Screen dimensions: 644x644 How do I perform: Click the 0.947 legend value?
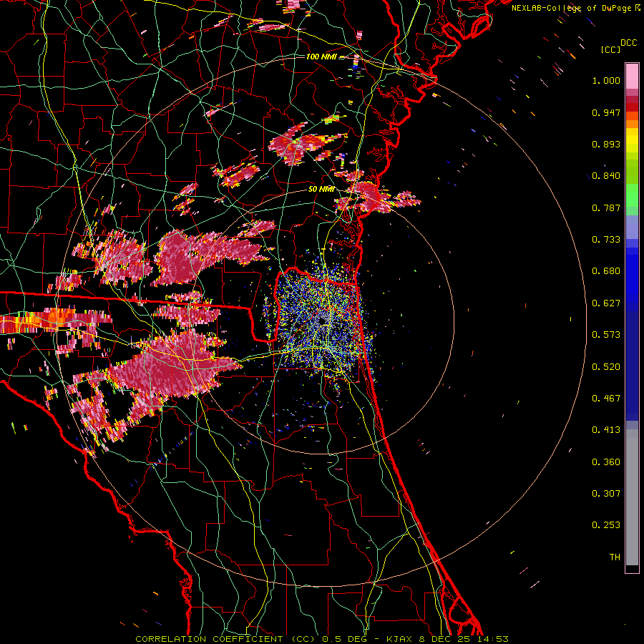(x=606, y=112)
